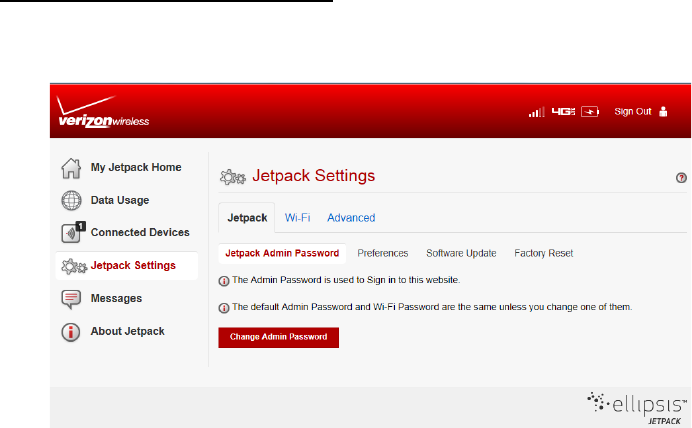Click the About Jetpack info icon
692x428 pixels.
pyautogui.click(x=71, y=332)
